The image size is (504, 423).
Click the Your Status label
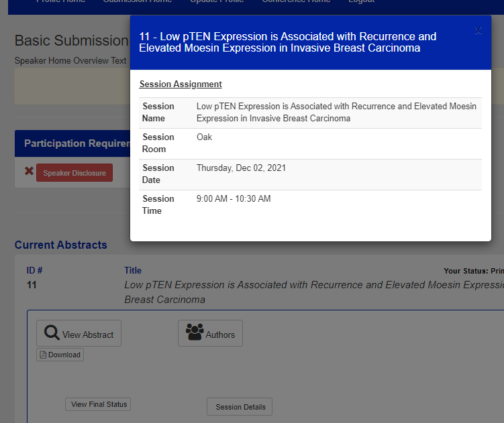click(474, 271)
